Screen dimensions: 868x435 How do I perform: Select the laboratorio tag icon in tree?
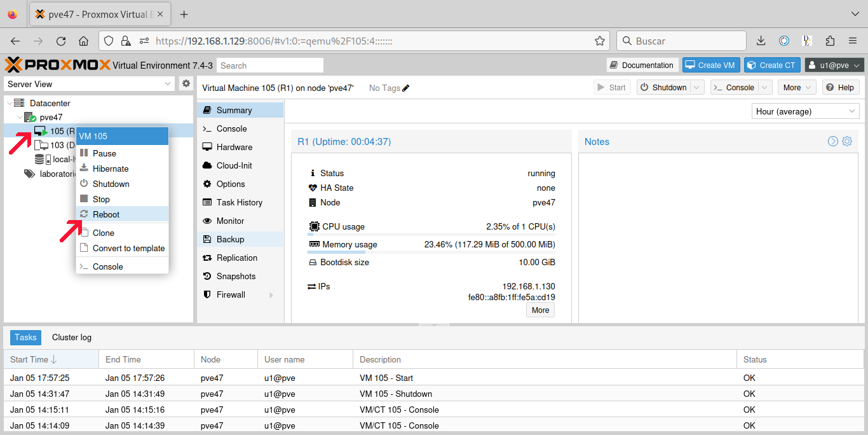29,173
